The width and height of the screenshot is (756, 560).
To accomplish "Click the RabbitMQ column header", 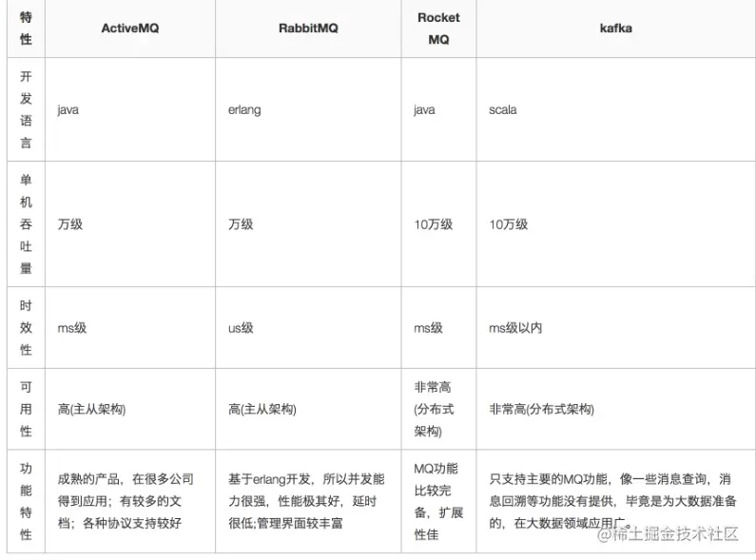I will (x=308, y=29).
